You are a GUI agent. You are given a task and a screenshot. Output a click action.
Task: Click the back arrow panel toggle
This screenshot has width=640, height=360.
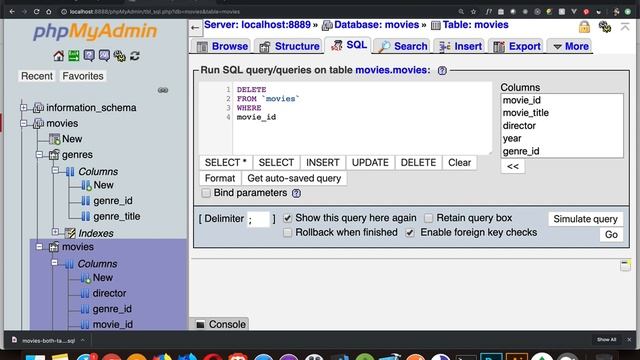[x=195, y=28]
